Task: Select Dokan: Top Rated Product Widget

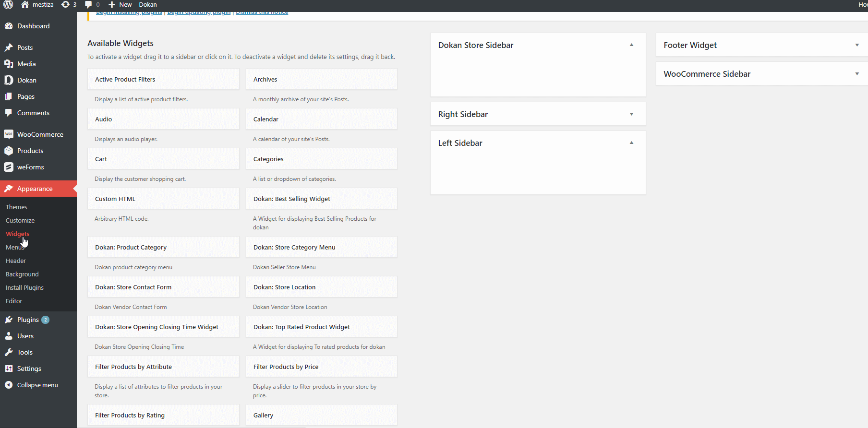Action: (x=322, y=327)
